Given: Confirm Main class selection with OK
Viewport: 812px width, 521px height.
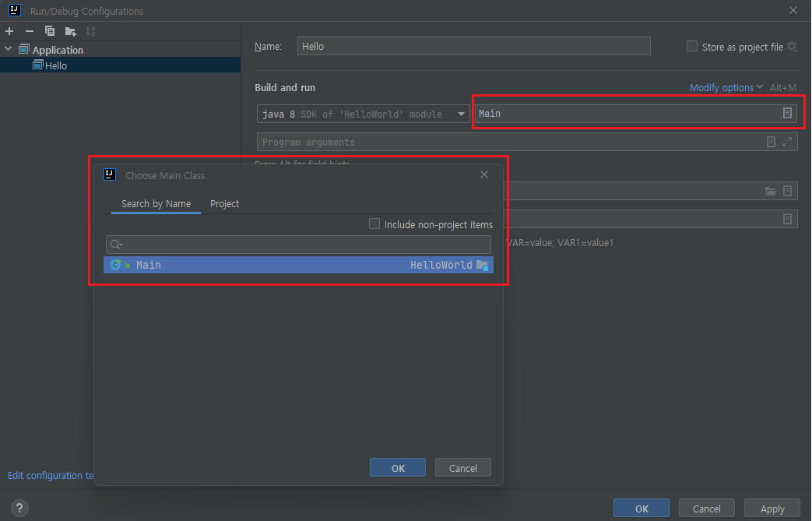Looking at the screenshot, I should point(398,467).
